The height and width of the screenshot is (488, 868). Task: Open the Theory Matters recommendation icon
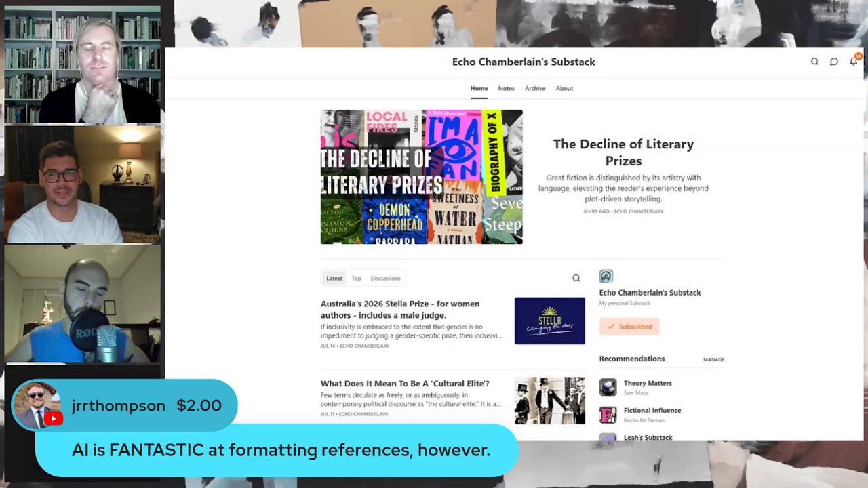608,387
